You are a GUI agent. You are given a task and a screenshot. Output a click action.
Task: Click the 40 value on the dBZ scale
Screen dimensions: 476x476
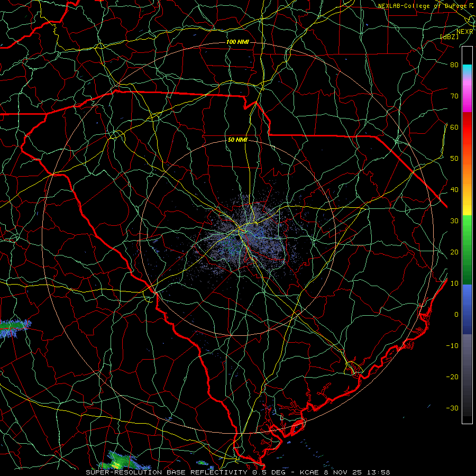point(454,190)
